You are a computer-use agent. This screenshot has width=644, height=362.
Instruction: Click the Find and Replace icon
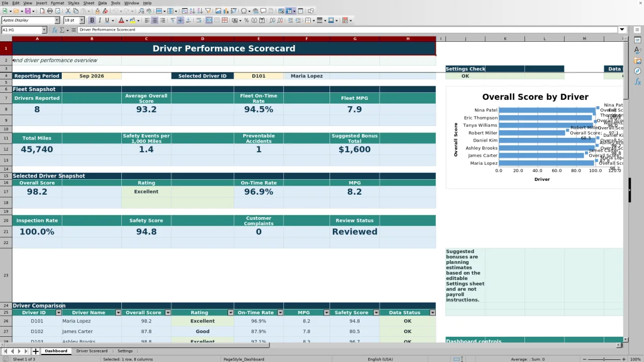141,11
